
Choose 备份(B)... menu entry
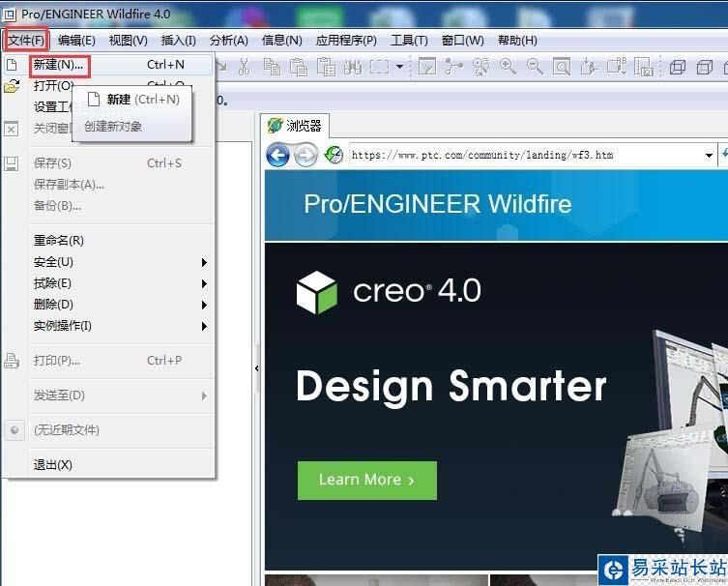pyautogui.click(x=121, y=206)
